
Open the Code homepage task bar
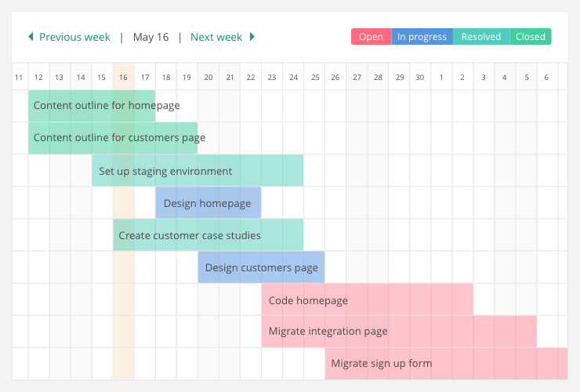pyautogui.click(x=367, y=299)
